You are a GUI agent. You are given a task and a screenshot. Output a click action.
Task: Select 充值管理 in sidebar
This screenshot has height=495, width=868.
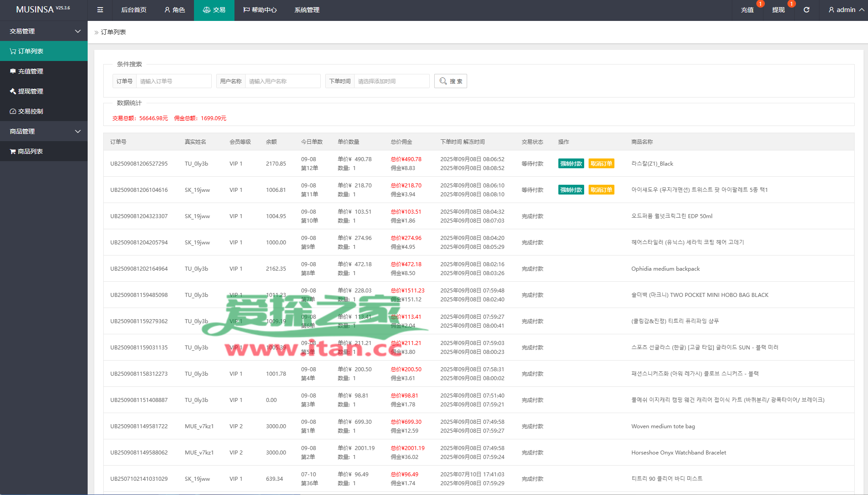click(30, 71)
